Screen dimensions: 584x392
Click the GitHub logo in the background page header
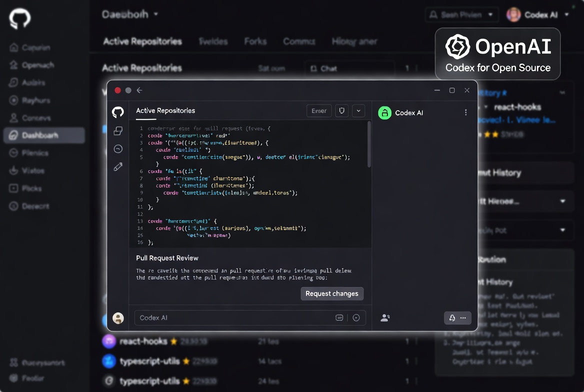[x=19, y=18]
